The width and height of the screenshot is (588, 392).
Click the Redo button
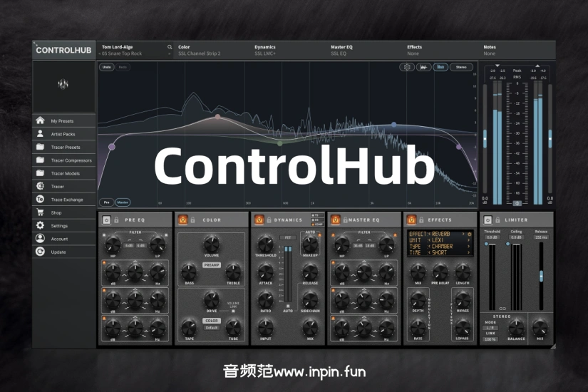(123, 67)
